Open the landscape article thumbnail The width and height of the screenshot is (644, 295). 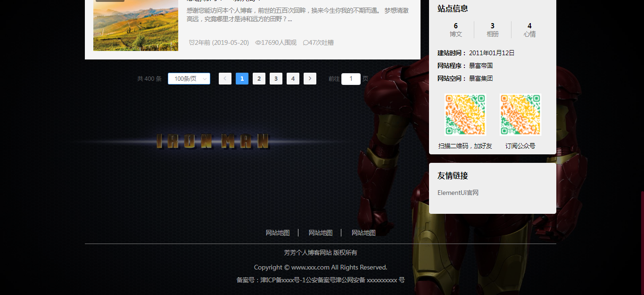coord(136,25)
